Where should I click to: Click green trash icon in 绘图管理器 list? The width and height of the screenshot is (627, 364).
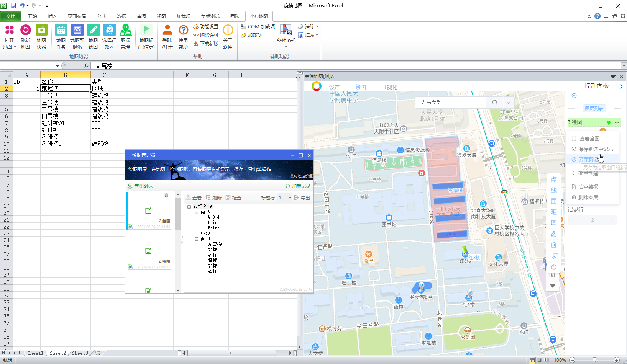point(166,195)
